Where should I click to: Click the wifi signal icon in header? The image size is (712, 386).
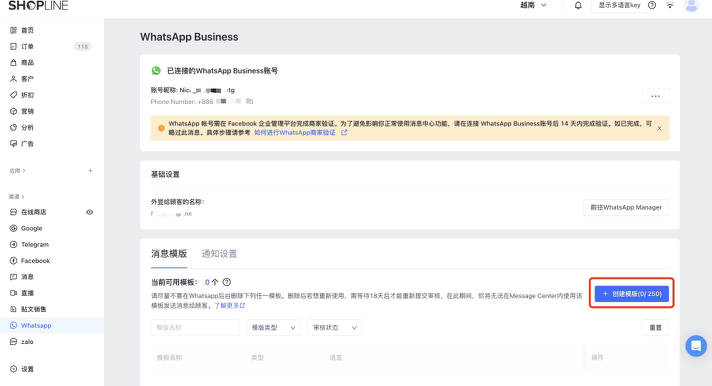click(670, 5)
